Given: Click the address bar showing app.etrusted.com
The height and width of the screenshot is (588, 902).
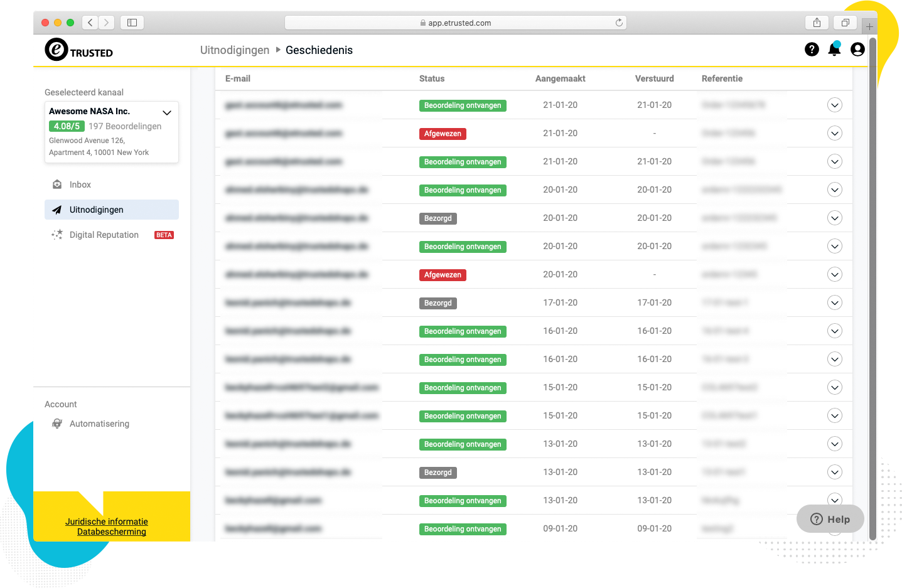Looking at the screenshot, I should click(x=456, y=23).
